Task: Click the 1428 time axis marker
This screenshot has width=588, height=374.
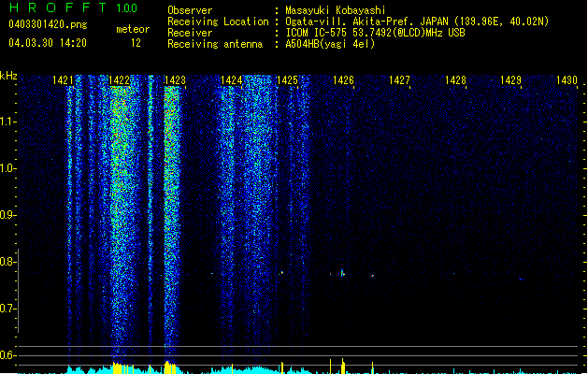Action: 455,80
